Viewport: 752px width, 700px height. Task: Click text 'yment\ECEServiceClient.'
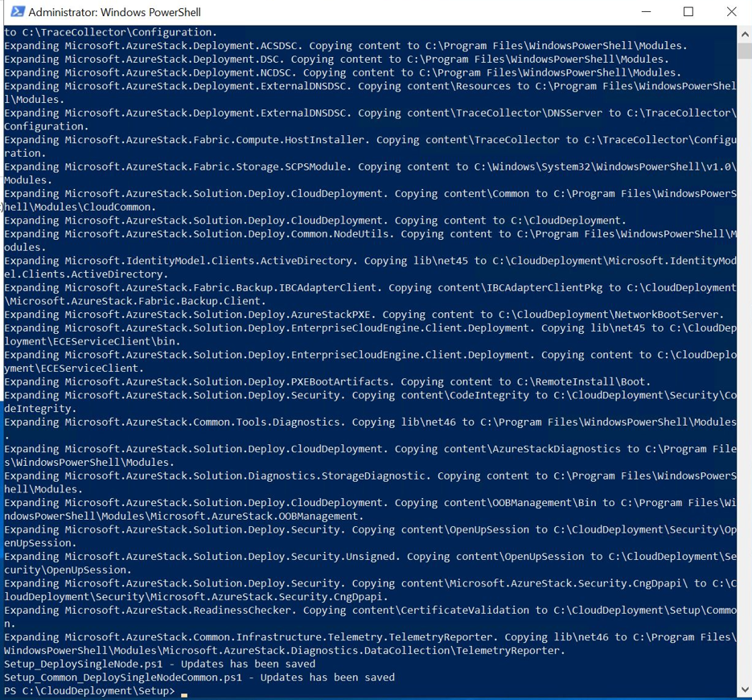coord(74,368)
